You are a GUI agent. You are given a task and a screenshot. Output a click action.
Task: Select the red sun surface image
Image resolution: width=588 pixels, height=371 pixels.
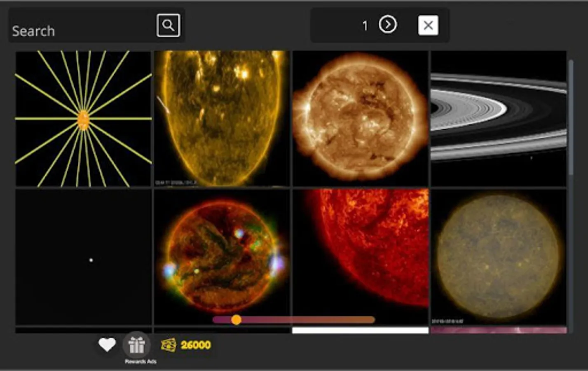click(x=361, y=257)
